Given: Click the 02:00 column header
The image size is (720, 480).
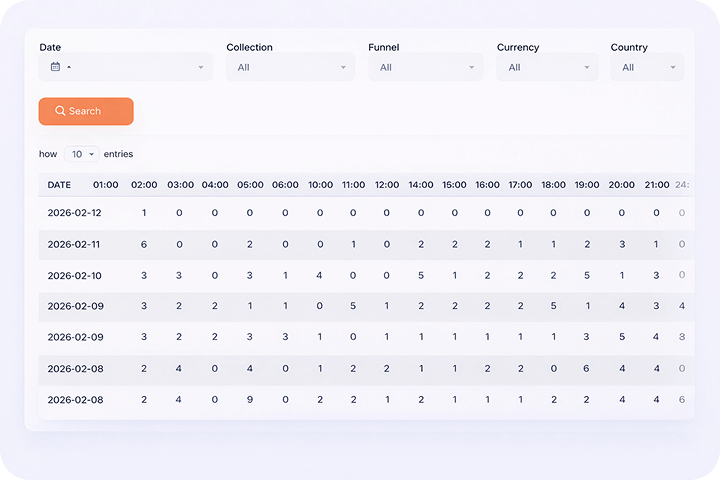Looking at the screenshot, I should [x=144, y=185].
